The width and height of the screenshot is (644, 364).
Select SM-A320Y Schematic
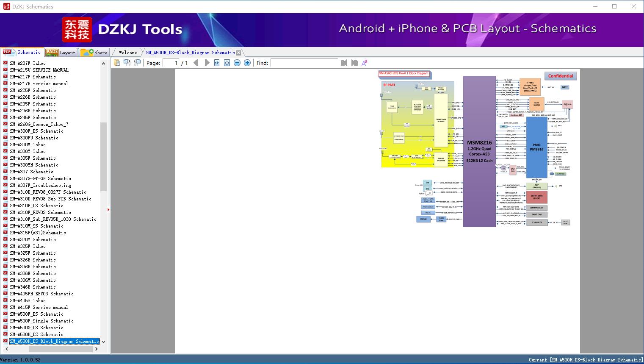[x=33, y=239]
